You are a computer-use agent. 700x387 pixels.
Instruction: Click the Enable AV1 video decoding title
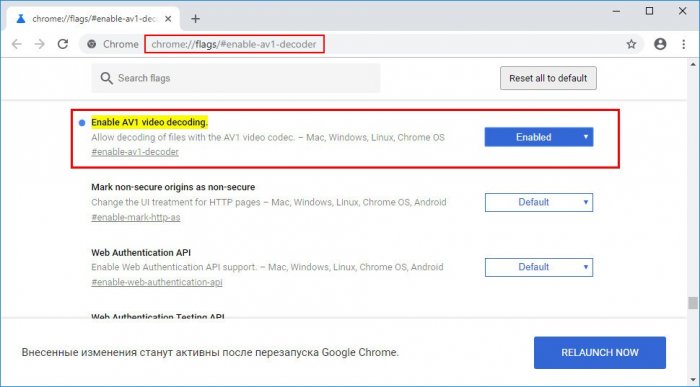click(150, 122)
